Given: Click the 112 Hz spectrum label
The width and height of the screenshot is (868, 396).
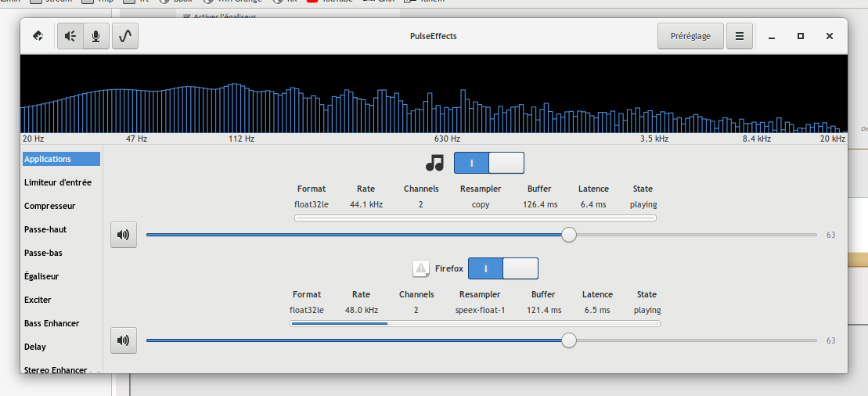Looking at the screenshot, I should 241,139.
